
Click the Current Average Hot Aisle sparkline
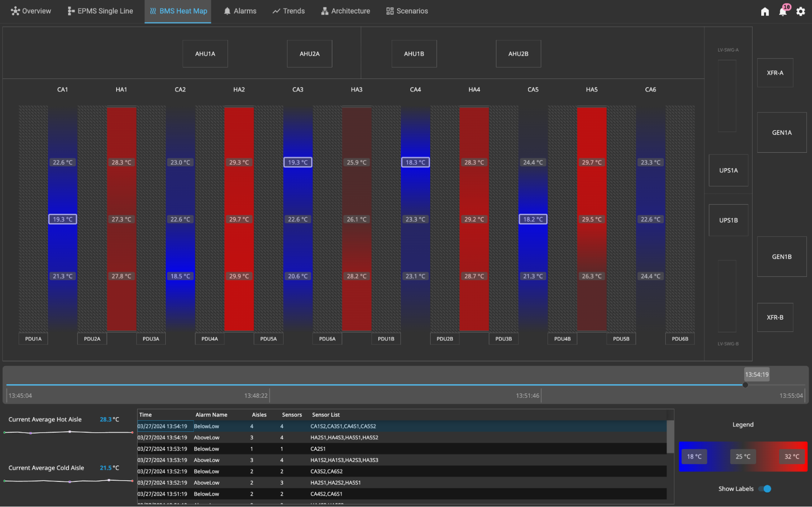click(68, 432)
